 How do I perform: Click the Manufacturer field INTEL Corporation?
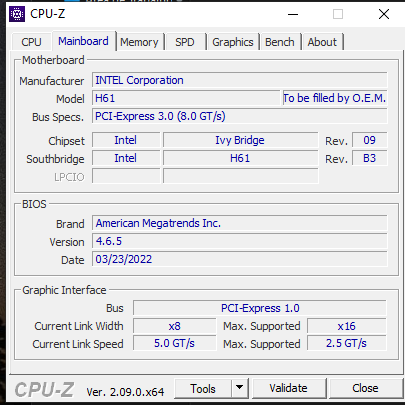pos(240,80)
